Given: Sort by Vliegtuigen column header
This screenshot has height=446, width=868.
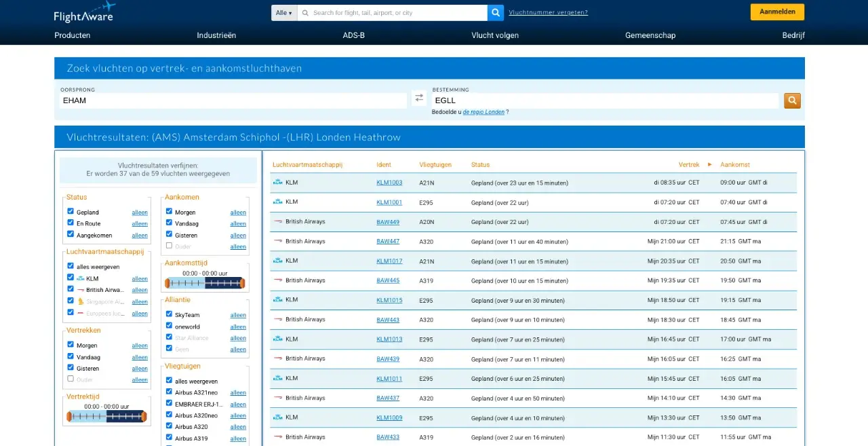Looking at the screenshot, I should tap(434, 164).
